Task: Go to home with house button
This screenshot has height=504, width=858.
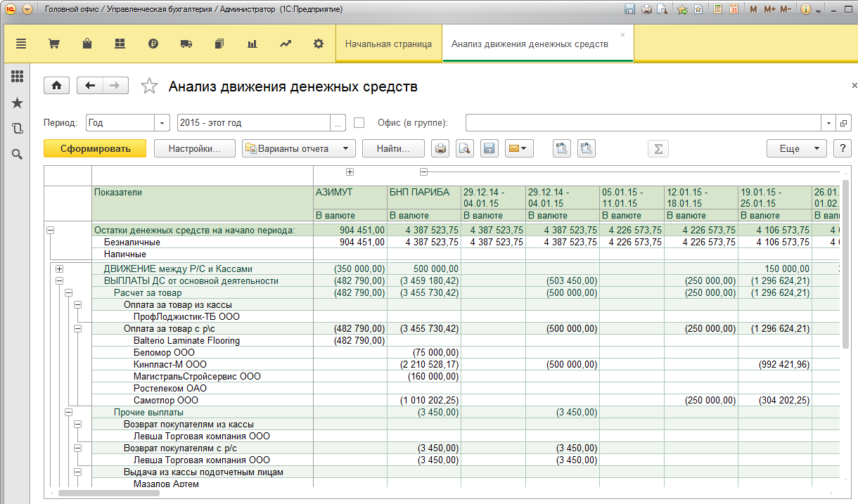Action: click(56, 85)
